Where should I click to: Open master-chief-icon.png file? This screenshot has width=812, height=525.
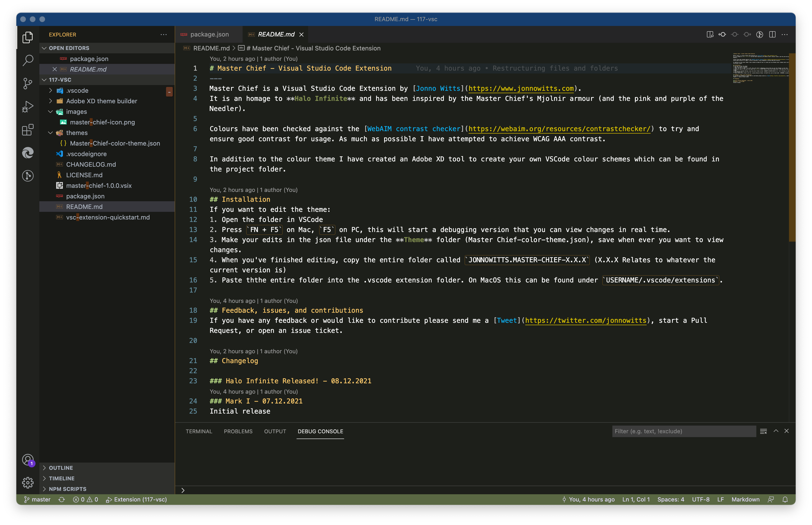pyautogui.click(x=107, y=122)
